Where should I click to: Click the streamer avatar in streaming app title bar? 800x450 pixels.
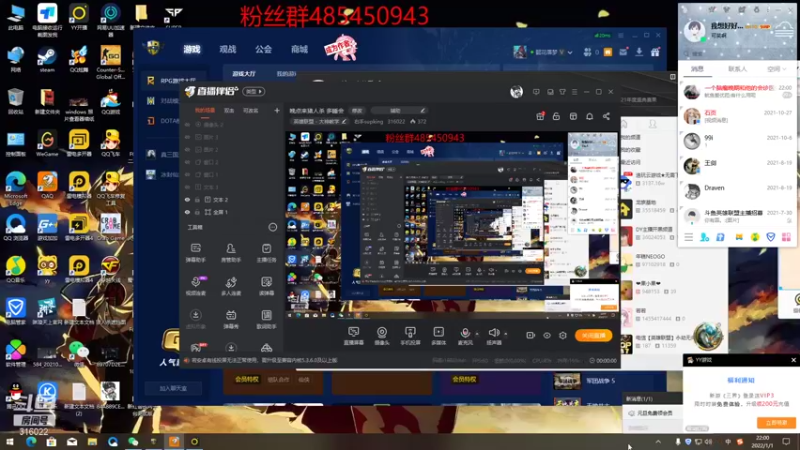pos(516,92)
